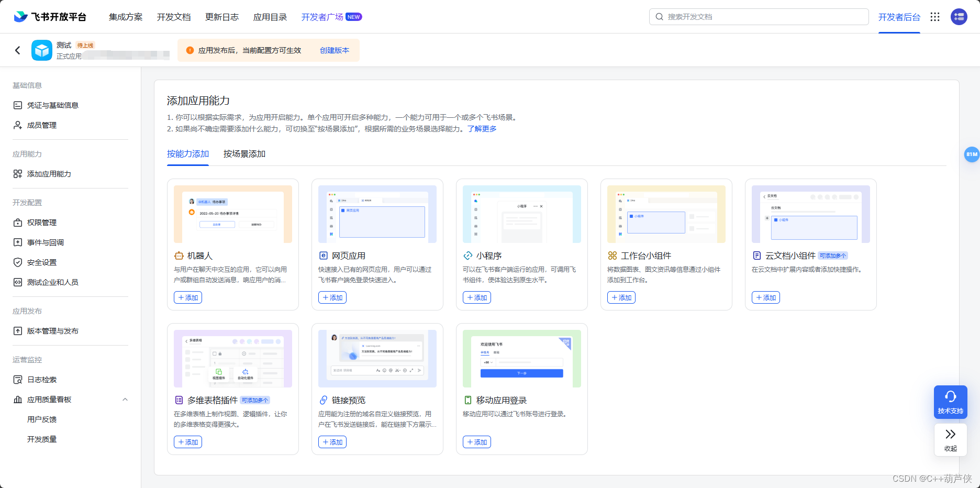The width and height of the screenshot is (980, 488).
Task: Add the 移动应用登录 capability
Action: pos(477,442)
